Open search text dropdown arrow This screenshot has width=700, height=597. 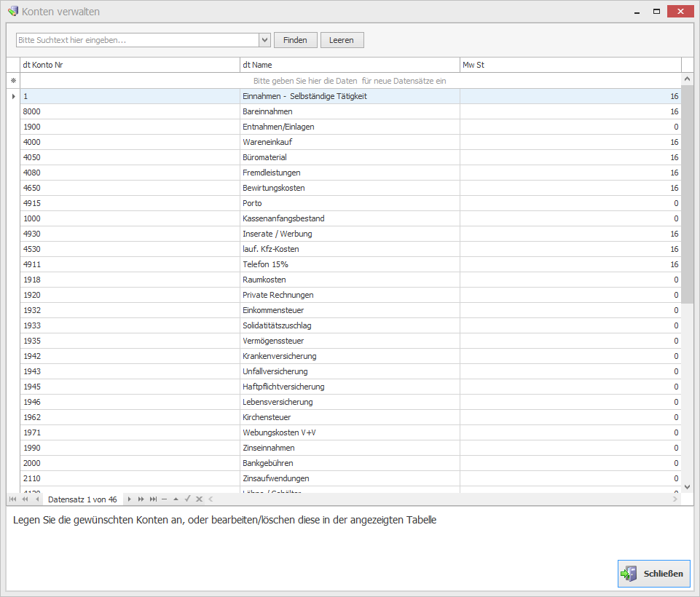pyautogui.click(x=264, y=40)
